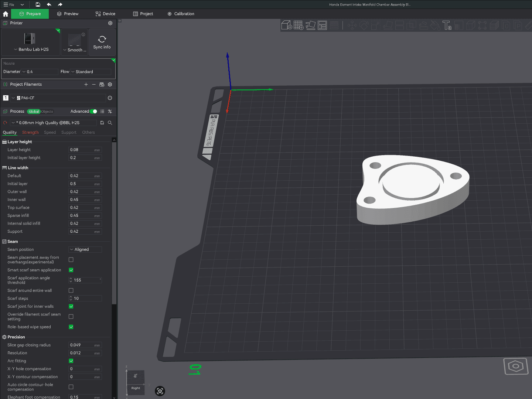Open the Strength settings tab
Screen dimensions: 532x399
tap(30, 132)
